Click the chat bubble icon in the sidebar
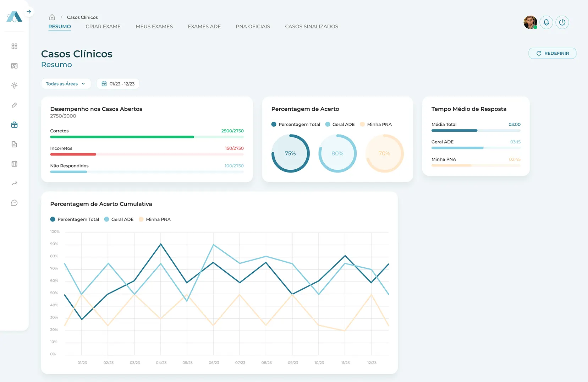The width and height of the screenshot is (588, 382). [14, 203]
